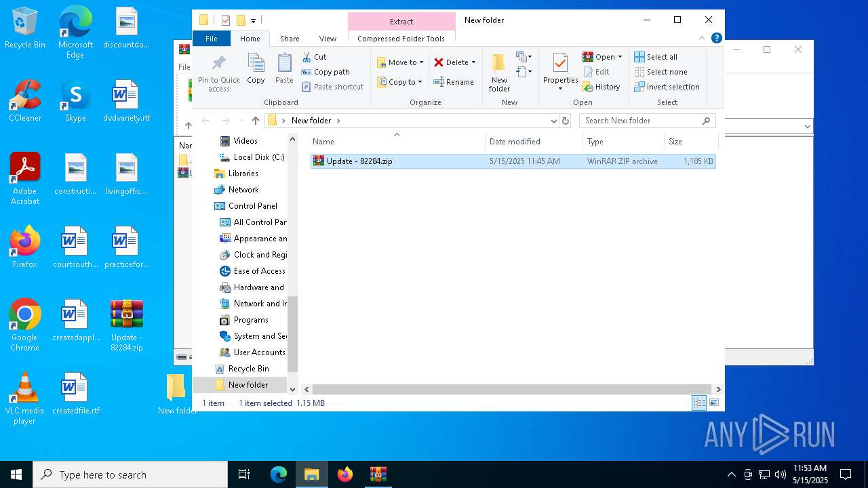
Task: Open CCleaner desktop shortcut
Action: click(25, 102)
